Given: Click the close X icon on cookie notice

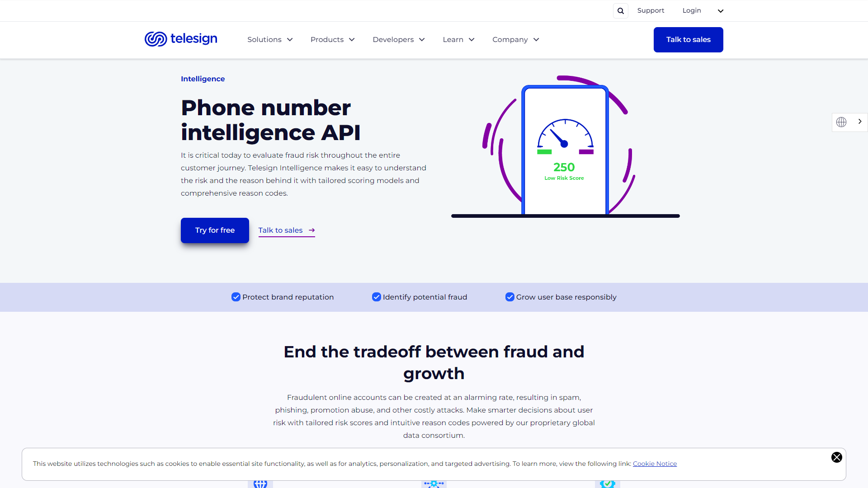Looking at the screenshot, I should [x=837, y=458].
